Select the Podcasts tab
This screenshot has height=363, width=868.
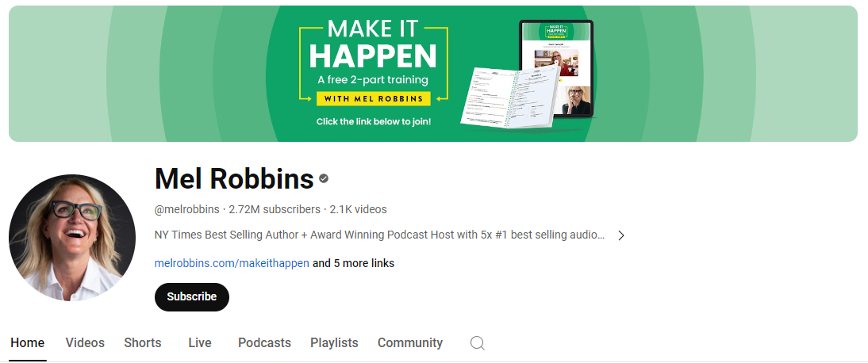tap(264, 343)
